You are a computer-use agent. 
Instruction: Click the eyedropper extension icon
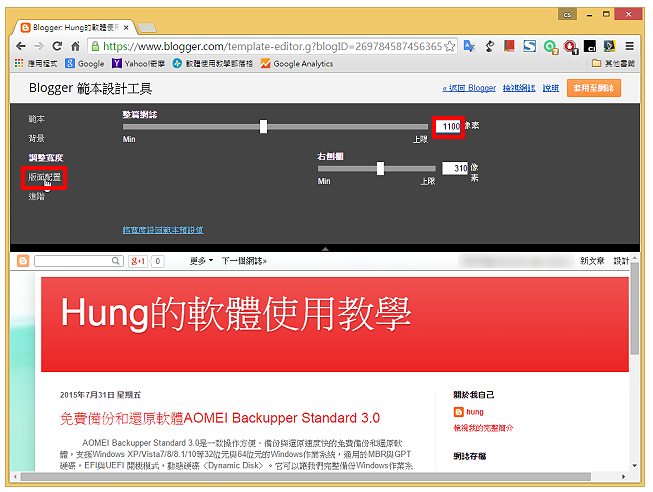pyautogui.click(x=490, y=46)
